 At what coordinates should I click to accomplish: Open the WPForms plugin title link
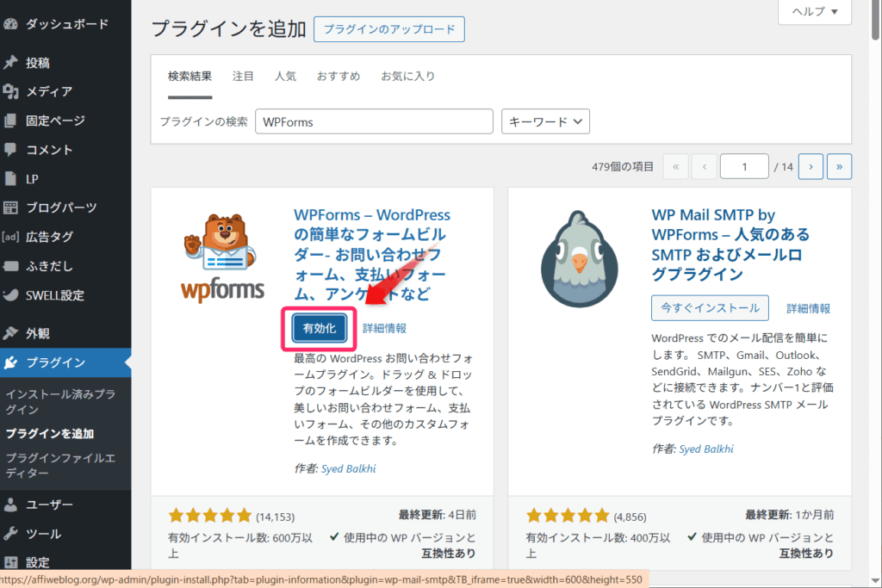point(372,254)
